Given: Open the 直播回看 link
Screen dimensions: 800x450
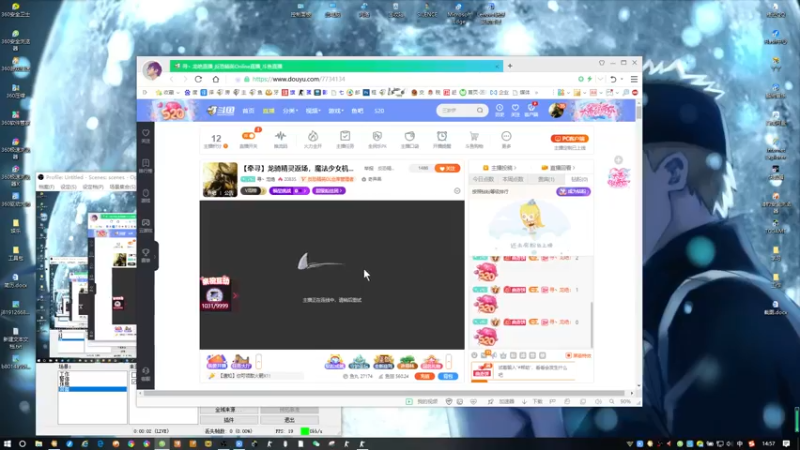Looking at the screenshot, I should (x=558, y=167).
